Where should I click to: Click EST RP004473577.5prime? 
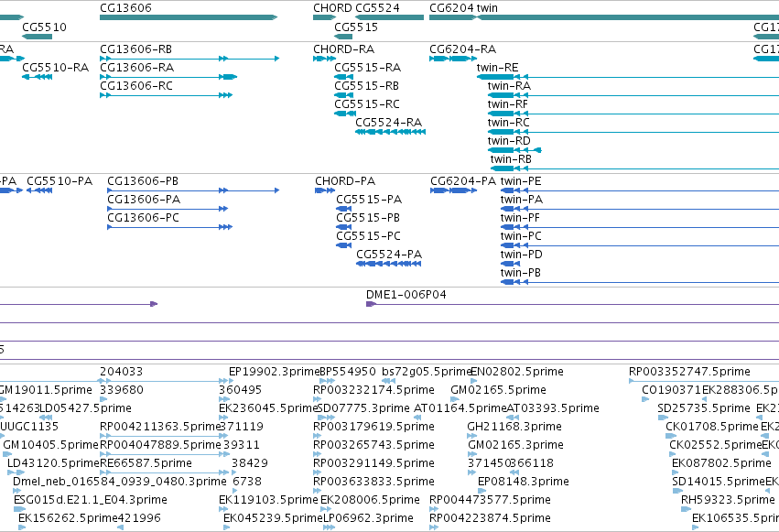click(490, 501)
